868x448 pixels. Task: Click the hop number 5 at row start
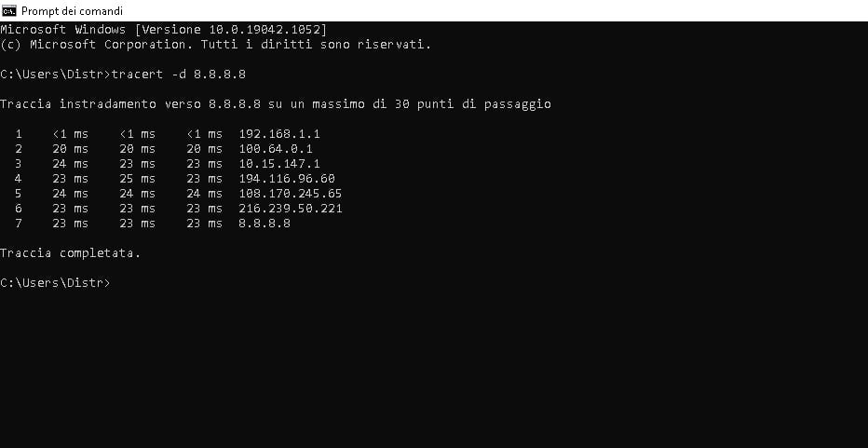pos(19,194)
